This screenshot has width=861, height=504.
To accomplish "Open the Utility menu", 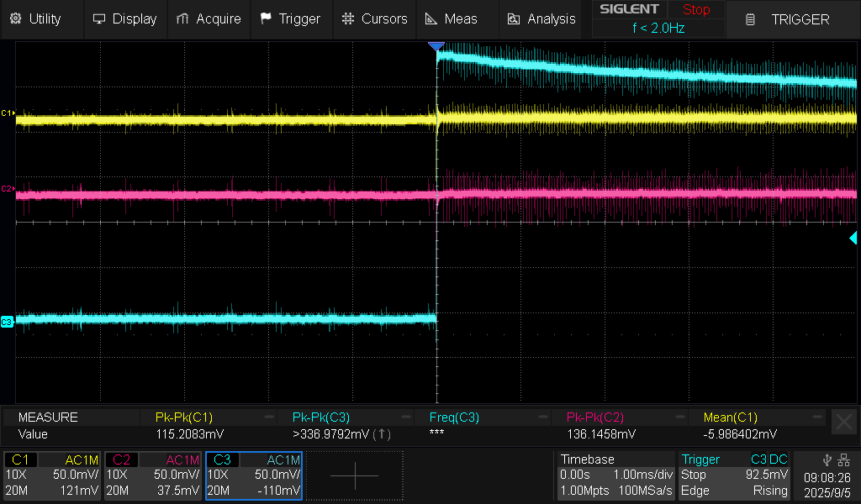I will 38,18.
